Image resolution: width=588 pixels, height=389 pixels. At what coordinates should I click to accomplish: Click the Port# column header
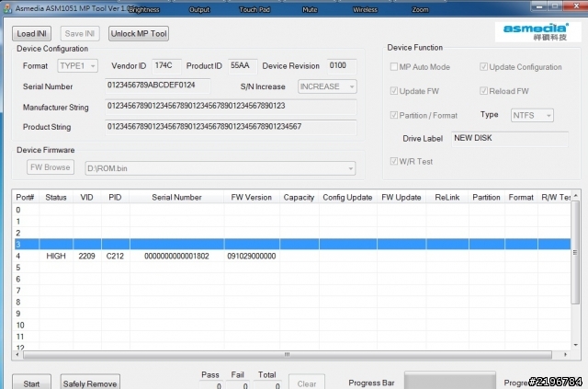pyautogui.click(x=25, y=198)
